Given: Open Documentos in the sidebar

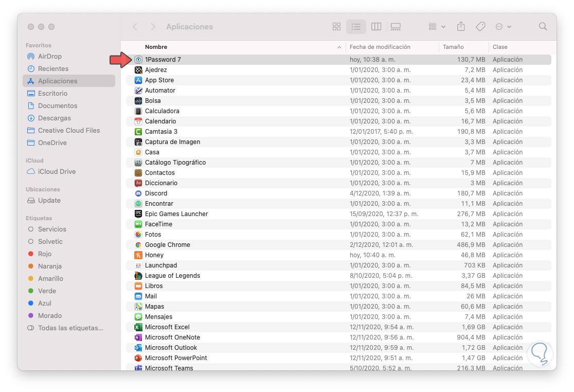Looking at the screenshot, I should (58, 106).
